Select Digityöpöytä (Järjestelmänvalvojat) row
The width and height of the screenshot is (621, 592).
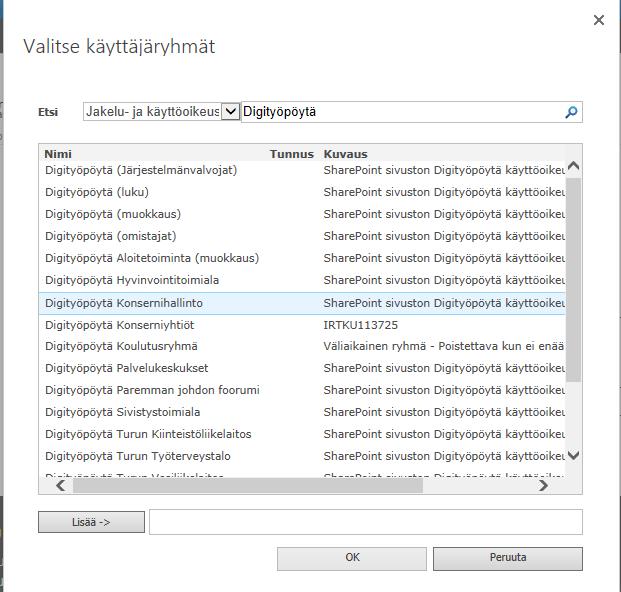point(302,170)
